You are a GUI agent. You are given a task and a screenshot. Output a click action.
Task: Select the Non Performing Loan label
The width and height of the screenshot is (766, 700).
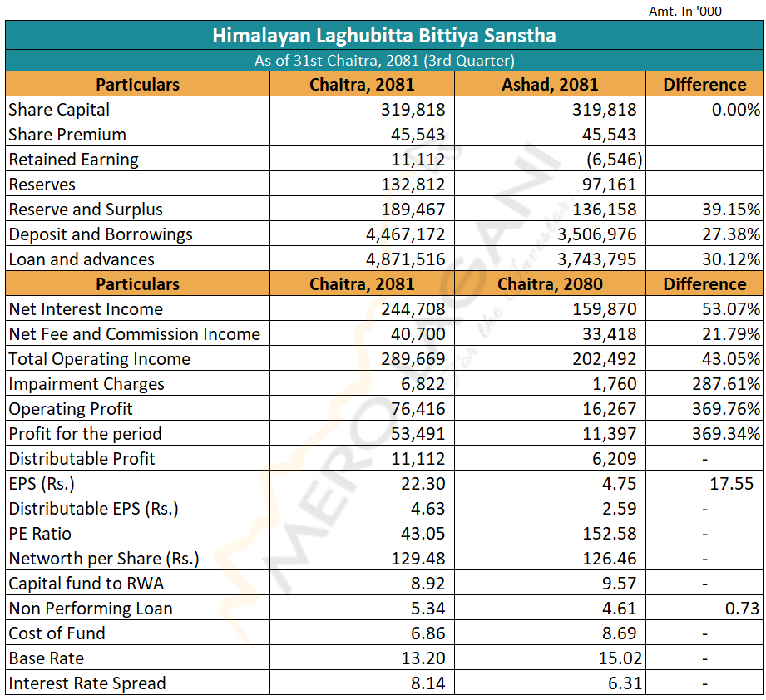(x=91, y=609)
